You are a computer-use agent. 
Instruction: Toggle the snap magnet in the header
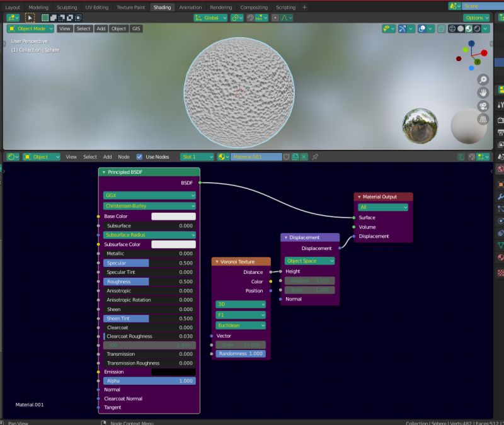(251, 18)
